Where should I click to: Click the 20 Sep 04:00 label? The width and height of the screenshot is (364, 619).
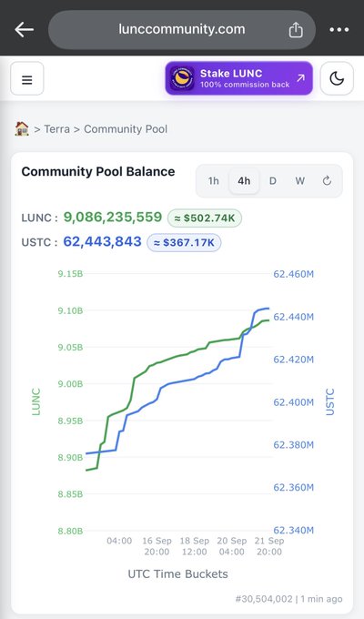click(x=232, y=546)
